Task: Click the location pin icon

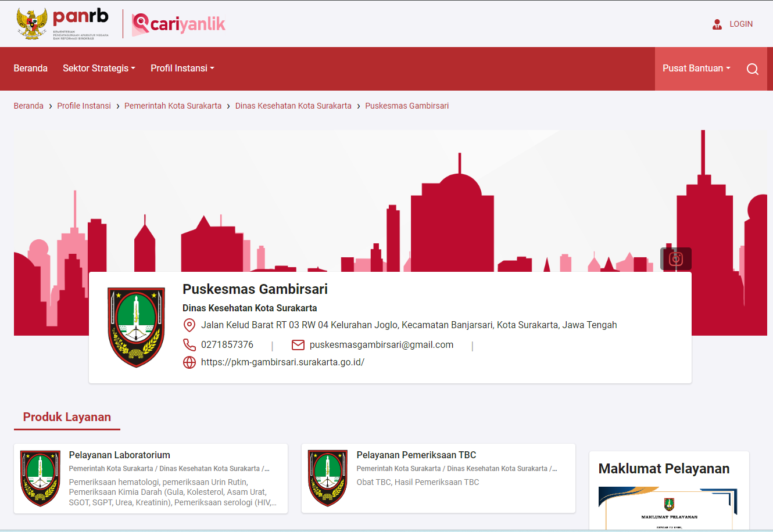Action: point(189,325)
